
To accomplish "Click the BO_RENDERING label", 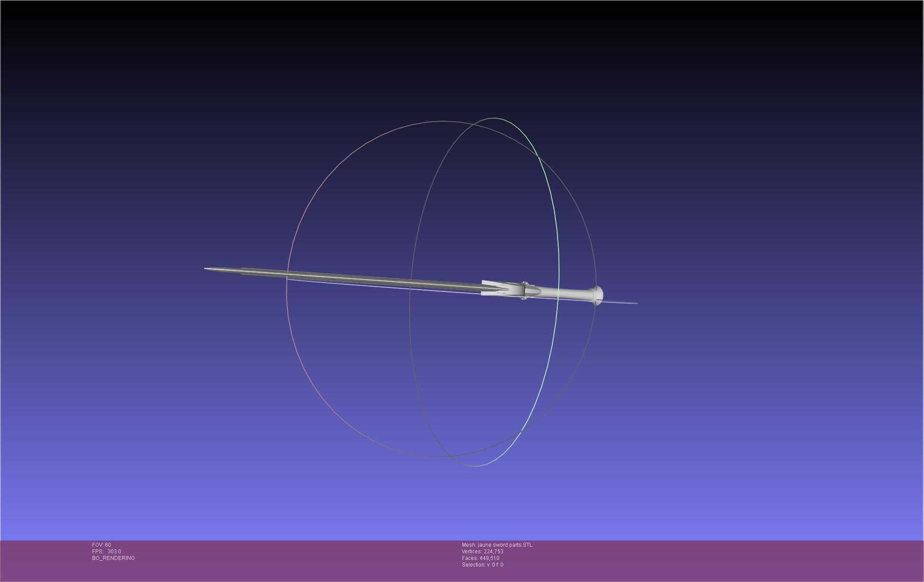I will click(x=113, y=558).
